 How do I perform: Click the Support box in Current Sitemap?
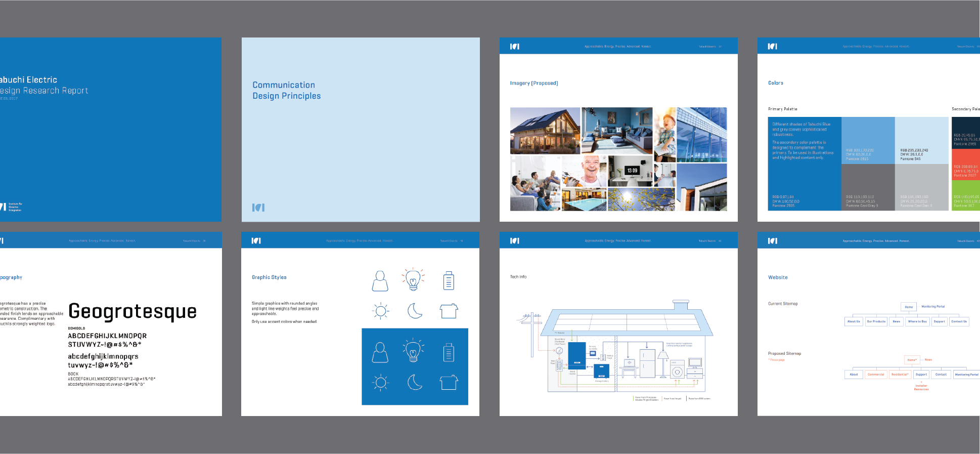click(939, 321)
